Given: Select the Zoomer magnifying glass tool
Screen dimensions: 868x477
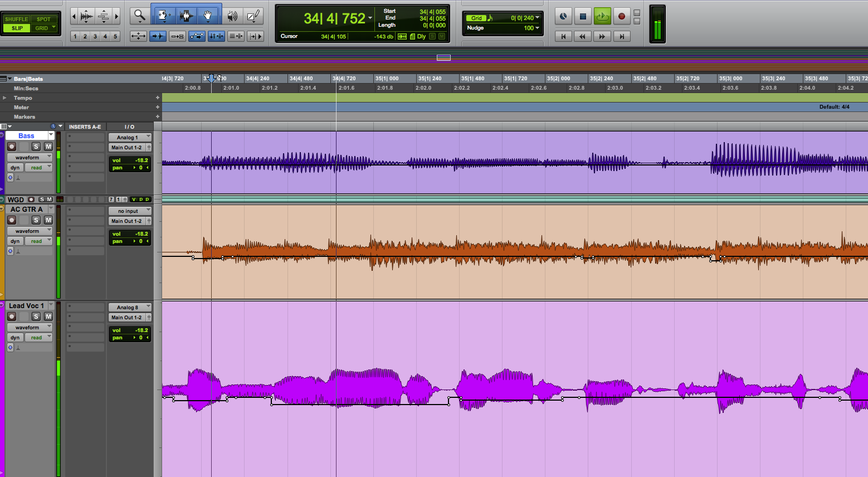Looking at the screenshot, I should tap(139, 16).
